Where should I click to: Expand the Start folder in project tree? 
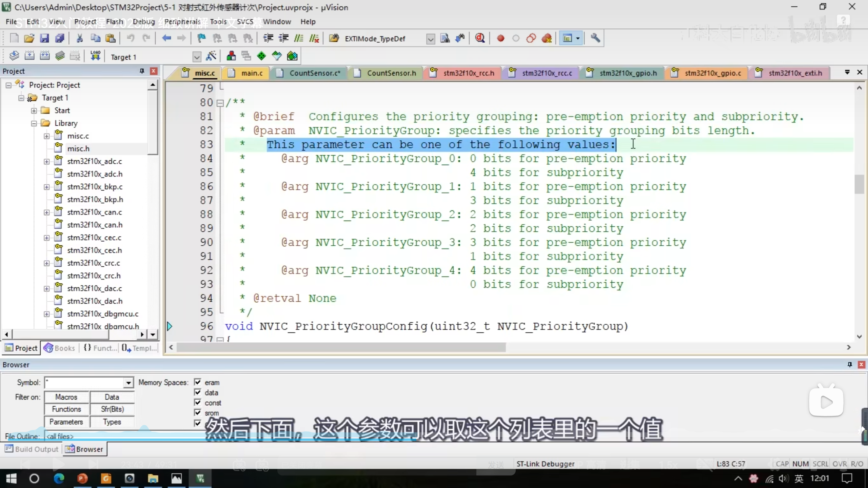34,110
